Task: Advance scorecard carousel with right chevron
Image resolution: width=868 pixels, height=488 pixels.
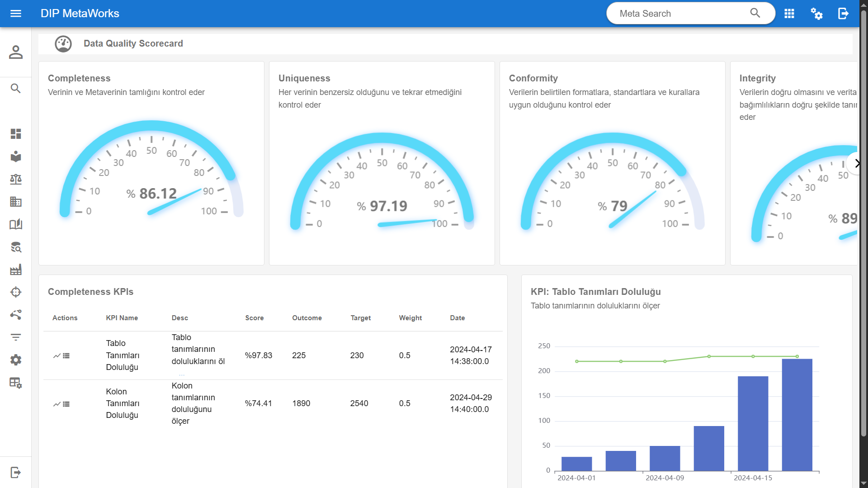Action: click(x=856, y=163)
